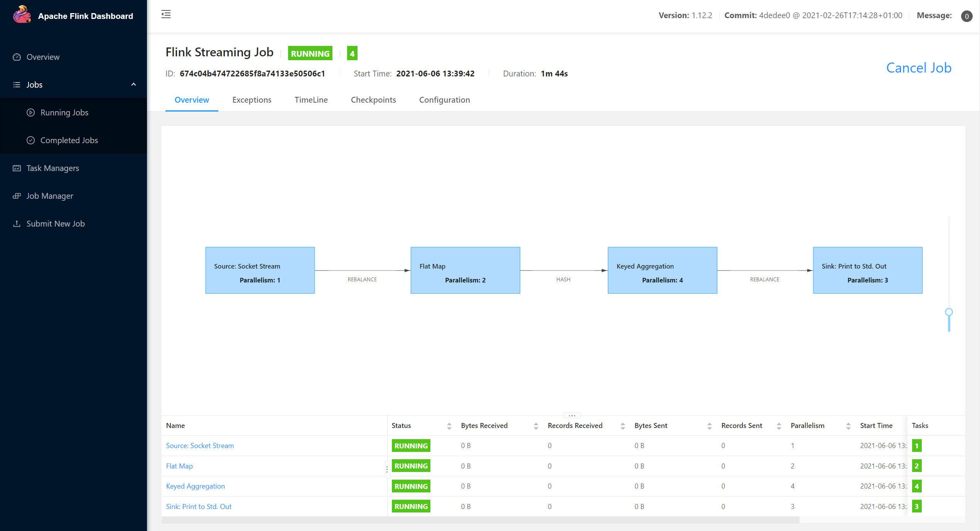Open Keyed Aggregation vertex link
This screenshot has width=980, height=531.
pyautogui.click(x=195, y=486)
